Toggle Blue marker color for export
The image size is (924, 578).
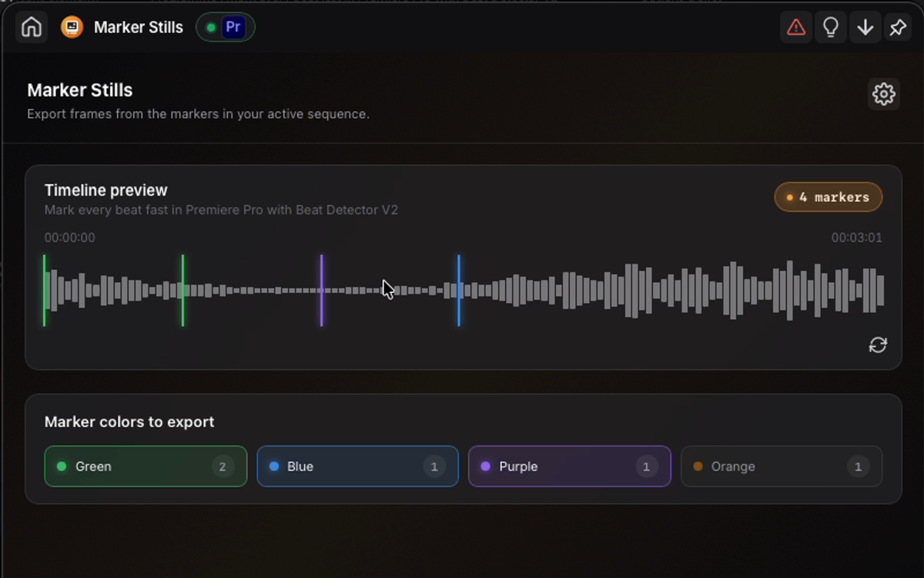357,466
